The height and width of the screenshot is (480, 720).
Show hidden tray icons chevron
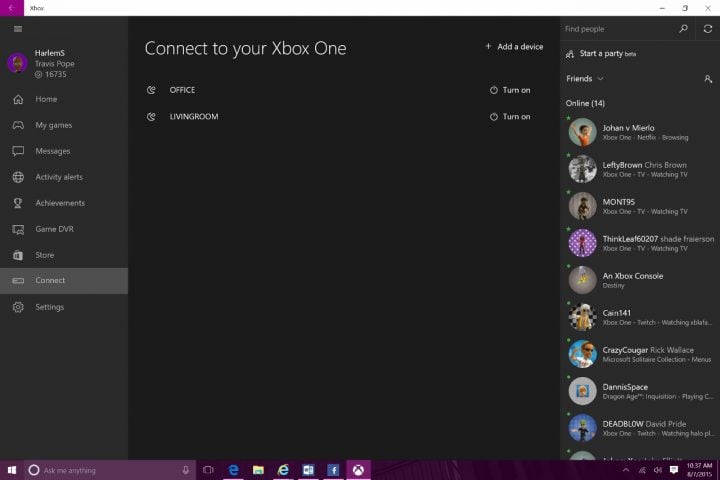pos(625,470)
